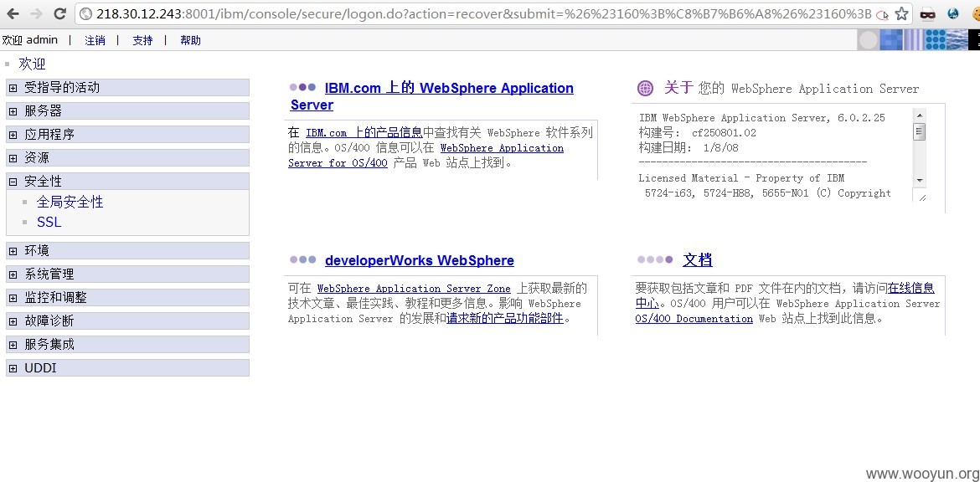Collapse the 安全性 tree node
Viewport: 980px width, 482px height.
point(13,182)
